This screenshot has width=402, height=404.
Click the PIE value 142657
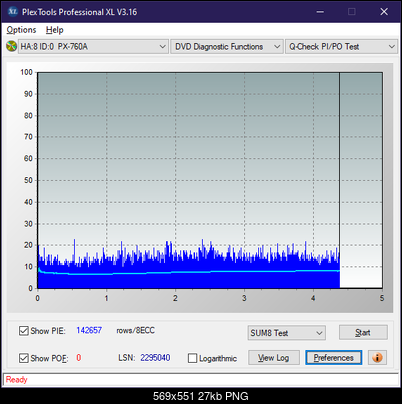click(x=89, y=330)
